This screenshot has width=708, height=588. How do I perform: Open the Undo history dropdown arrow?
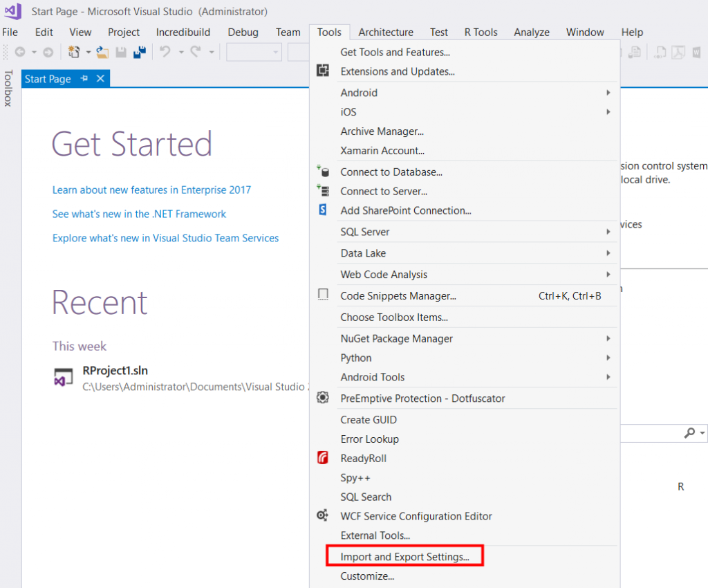pos(181,53)
